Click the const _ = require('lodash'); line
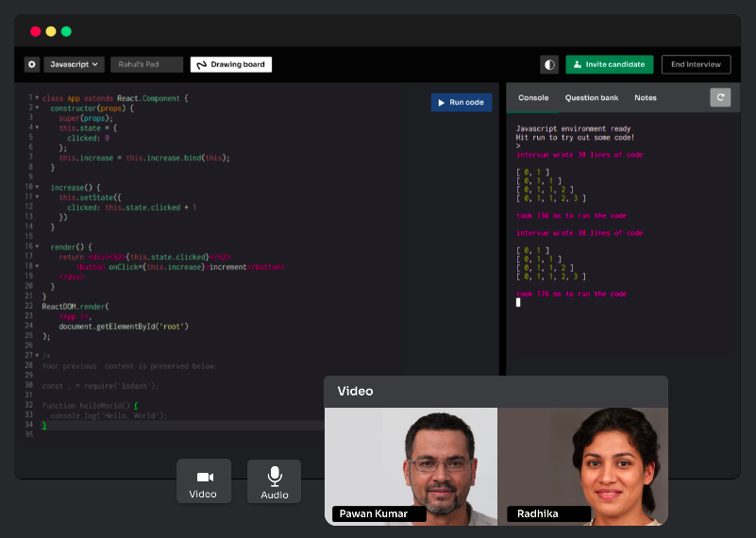The height and width of the screenshot is (538, 756). [x=100, y=386]
